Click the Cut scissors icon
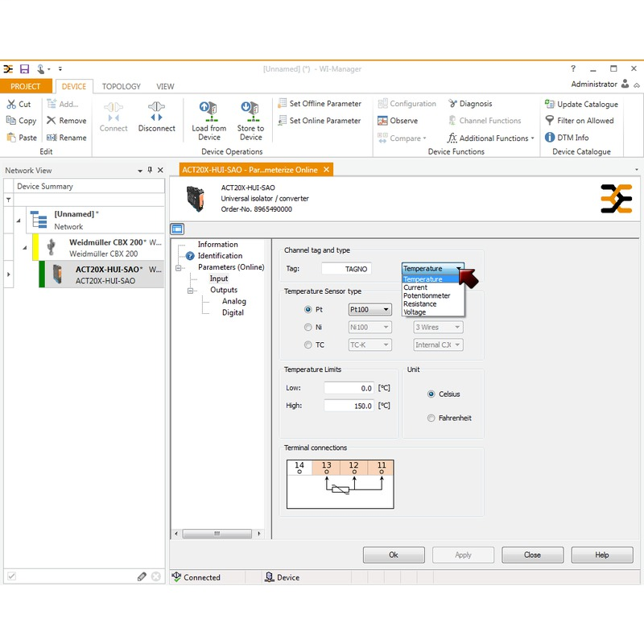The image size is (644, 644). [x=11, y=105]
